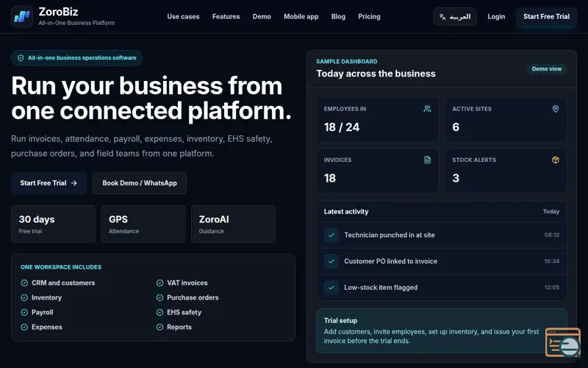The height and width of the screenshot is (368, 588).
Task: Click the SAMPLE DASHBOARD label
Action: pyautogui.click(x=346, y=62)
